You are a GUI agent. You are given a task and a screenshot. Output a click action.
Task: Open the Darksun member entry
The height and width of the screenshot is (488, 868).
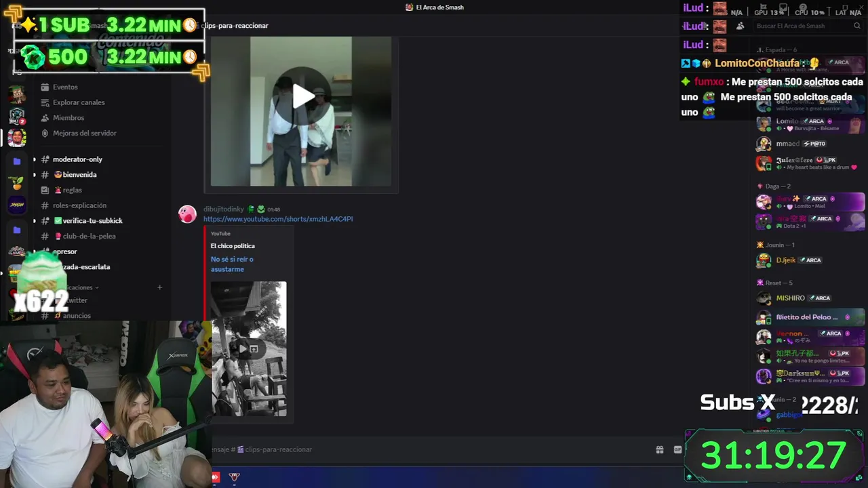[810, 376]
